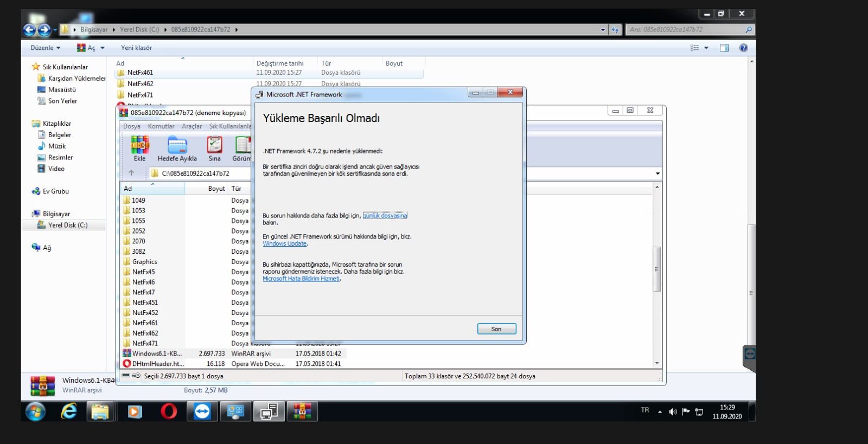Switch to WinRAR from the taskbar
Viewport: 868px width, 444px height.
302,412
